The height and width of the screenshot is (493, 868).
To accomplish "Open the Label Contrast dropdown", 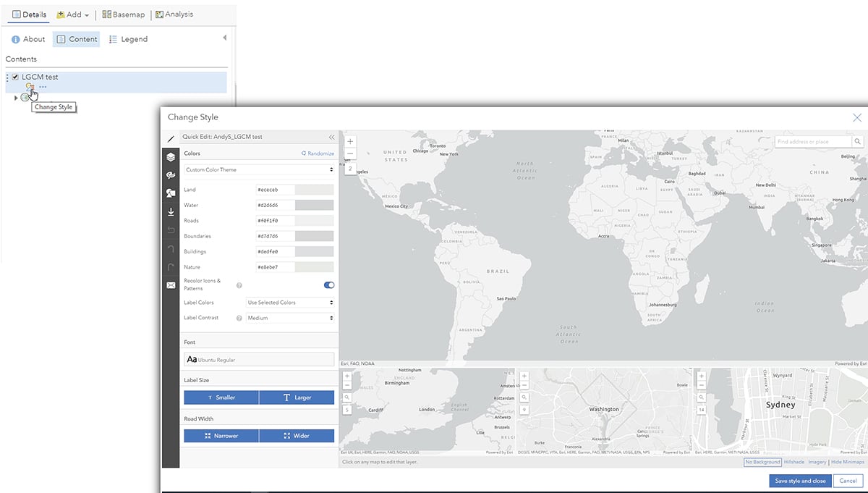I will (290, 318).
